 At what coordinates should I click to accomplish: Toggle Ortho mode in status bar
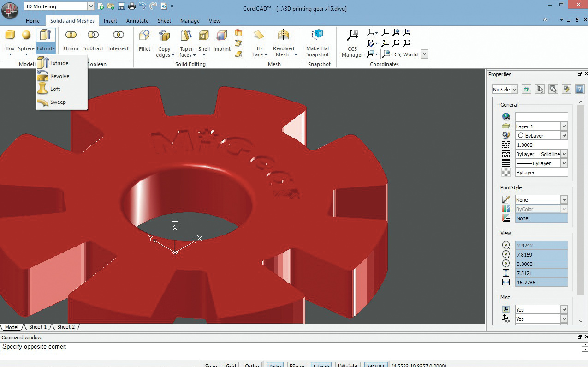point(252,365)
